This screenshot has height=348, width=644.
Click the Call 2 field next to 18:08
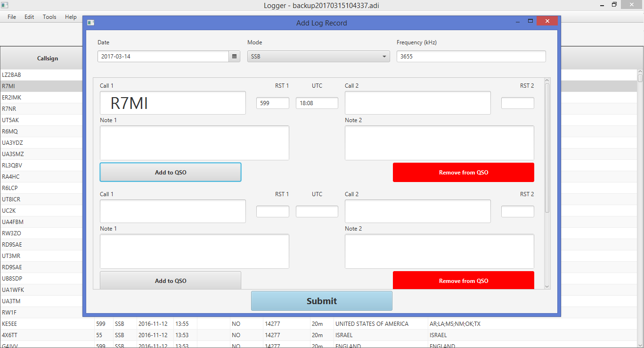(x=418, y=103)
